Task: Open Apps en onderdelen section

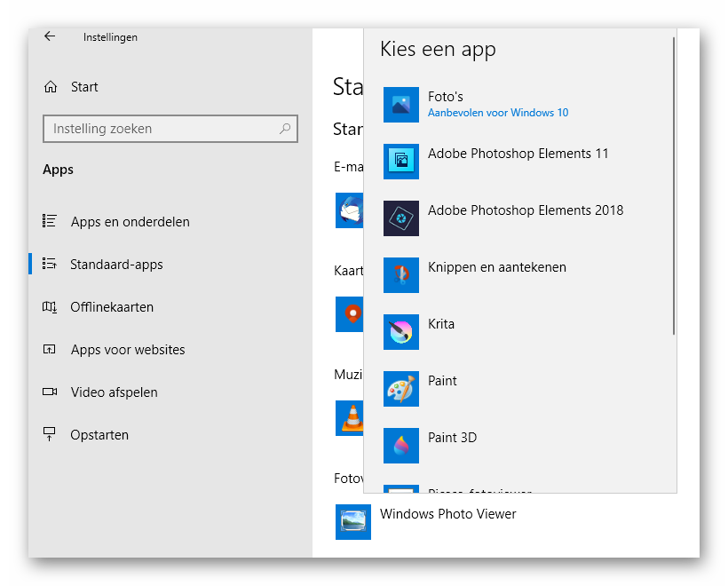Action: pos(130,222)
